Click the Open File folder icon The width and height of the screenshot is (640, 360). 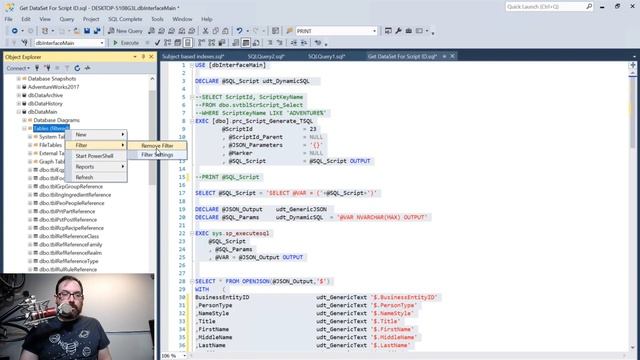(x=77, y=31)
